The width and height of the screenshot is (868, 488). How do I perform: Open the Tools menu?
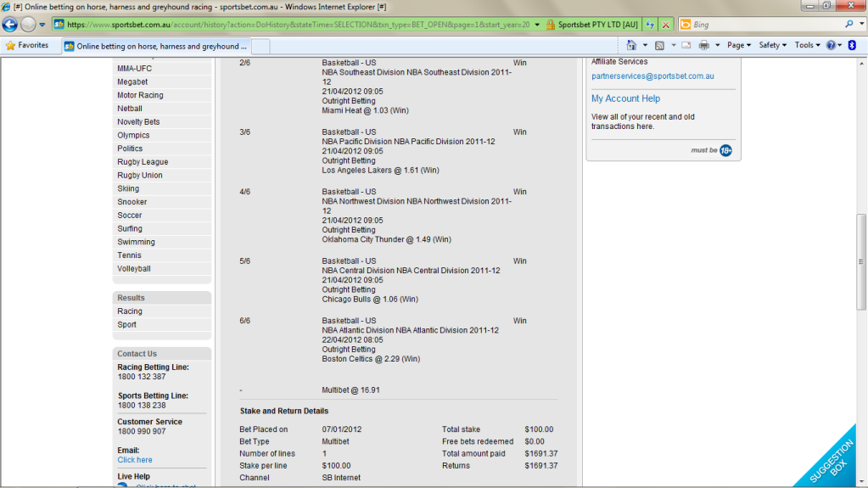pos(807,46)
